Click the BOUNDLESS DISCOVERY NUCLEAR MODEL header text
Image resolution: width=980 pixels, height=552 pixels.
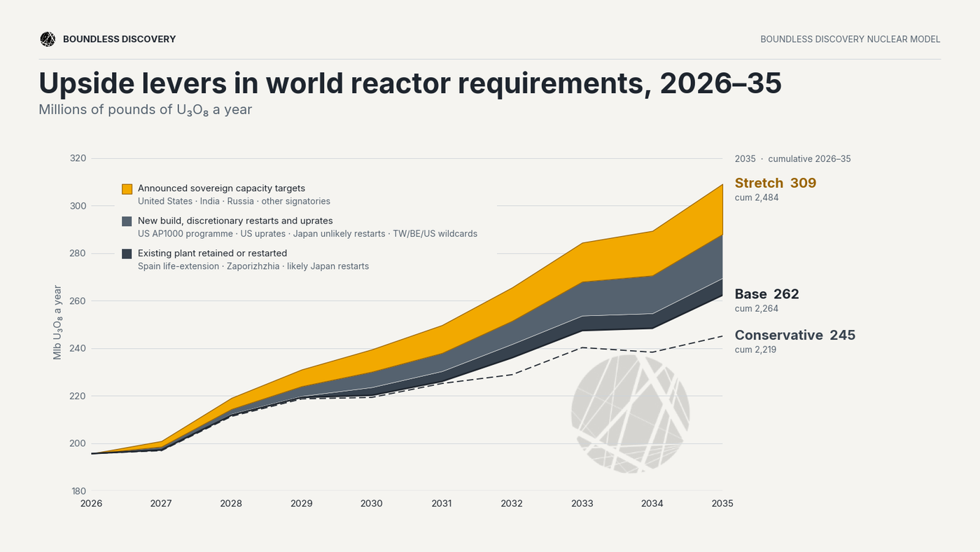pos(850,39)
